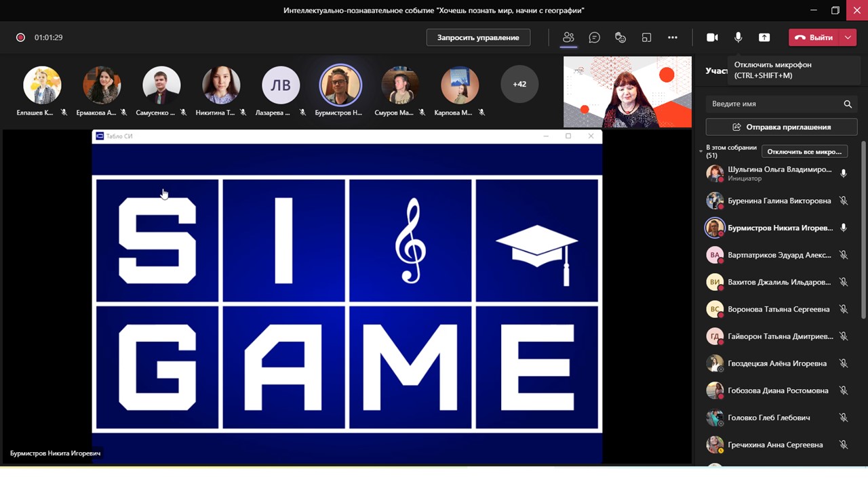Open the participants panel icon
Image resolution: width=868 pixels, height=488 pixels.
pos(568,37)
